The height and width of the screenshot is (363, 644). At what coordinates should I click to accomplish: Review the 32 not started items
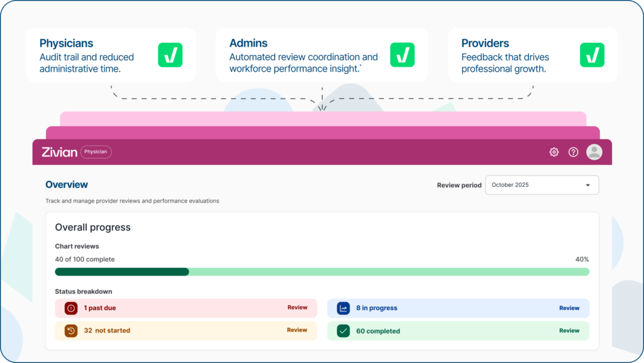click(297, 330)
